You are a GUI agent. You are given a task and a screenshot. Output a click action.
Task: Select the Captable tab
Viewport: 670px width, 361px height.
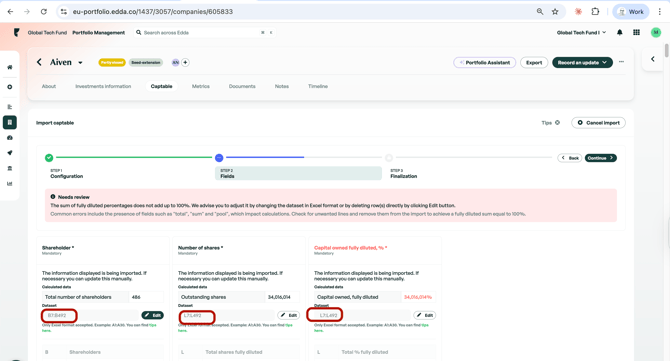[162, 86]
